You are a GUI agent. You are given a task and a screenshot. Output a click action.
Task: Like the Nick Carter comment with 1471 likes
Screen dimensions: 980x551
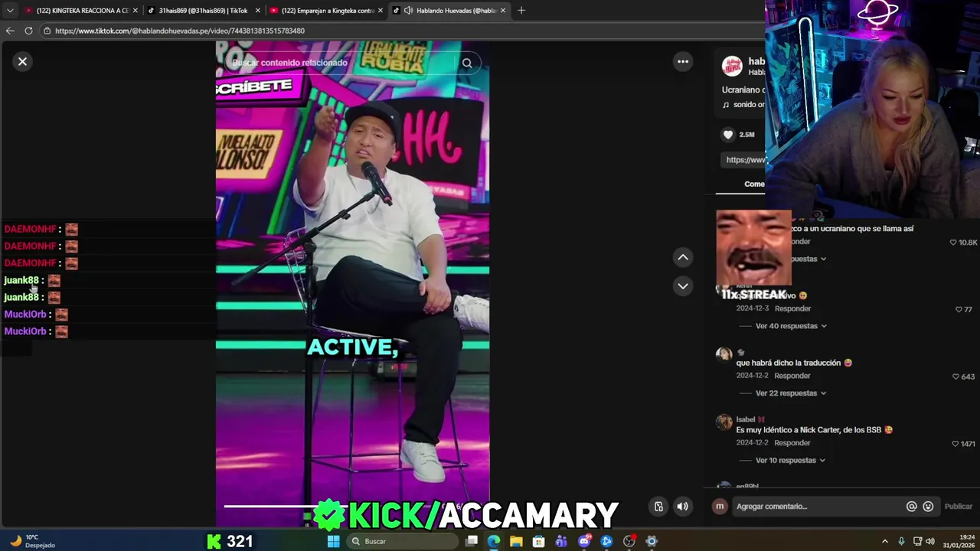[x=955, y=444]
